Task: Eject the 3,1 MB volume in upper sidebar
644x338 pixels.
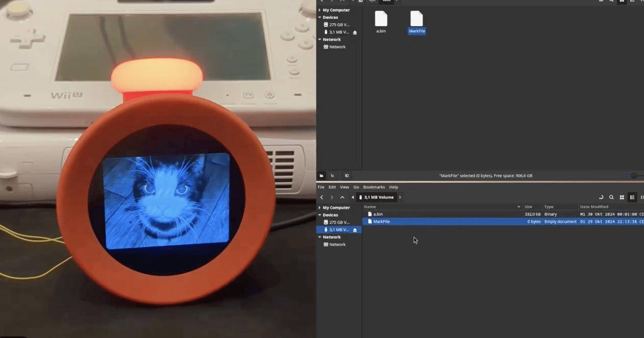Action: click(355, 32)
